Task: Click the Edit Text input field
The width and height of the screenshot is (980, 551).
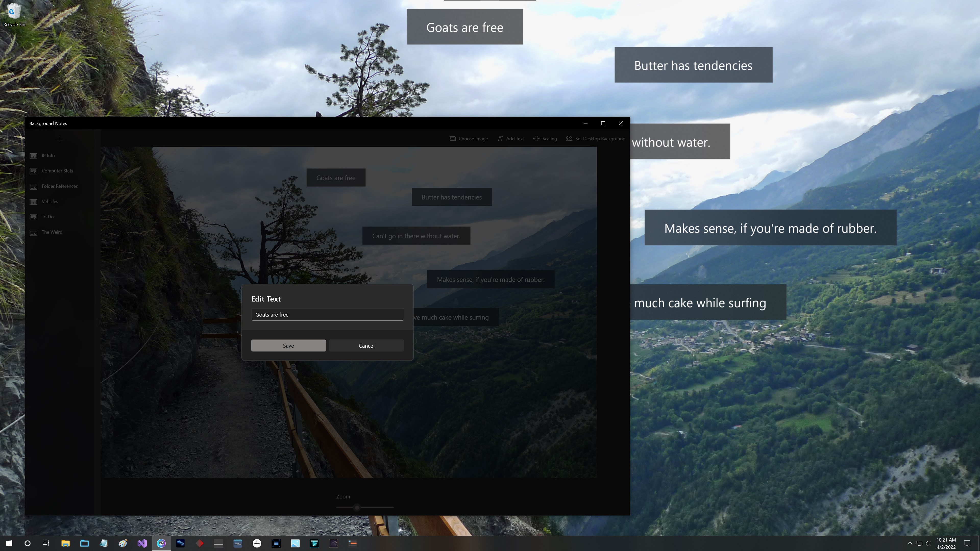Action: coord(327,315)
